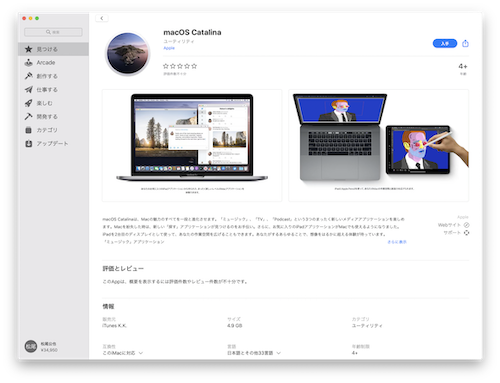This screenshot has width=500, height=383.
Task: Select the 開発する sidebar item
Action: 53,116
